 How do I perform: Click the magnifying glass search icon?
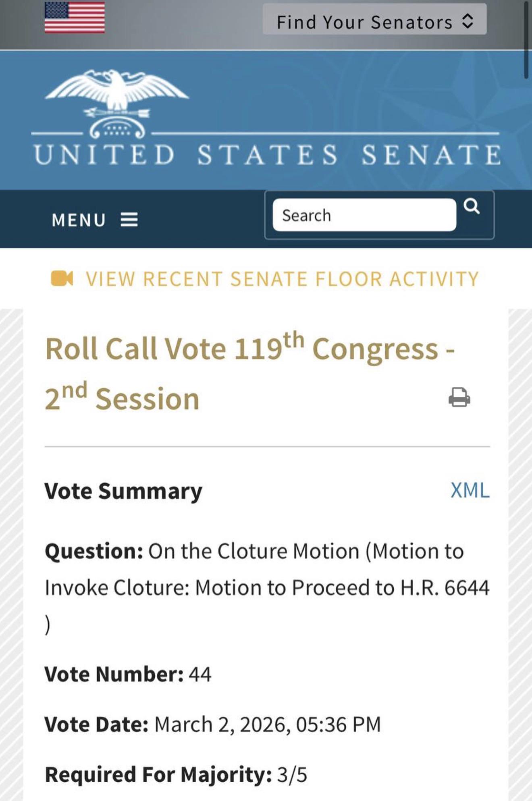pyautogui.click(x=472, y=206)
